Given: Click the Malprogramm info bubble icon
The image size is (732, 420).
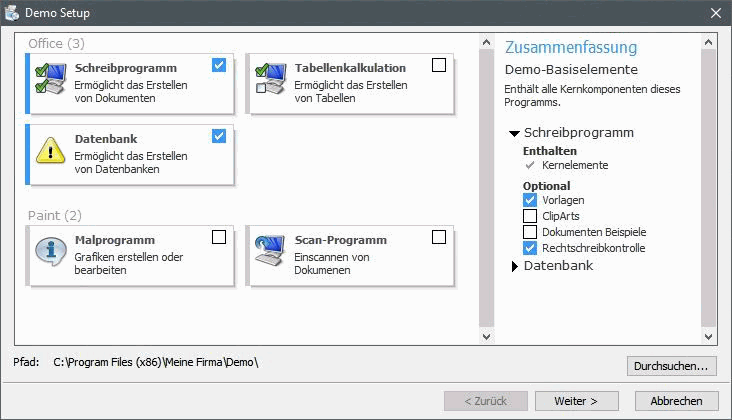Looking at the screenshot, I should (50, 251).
